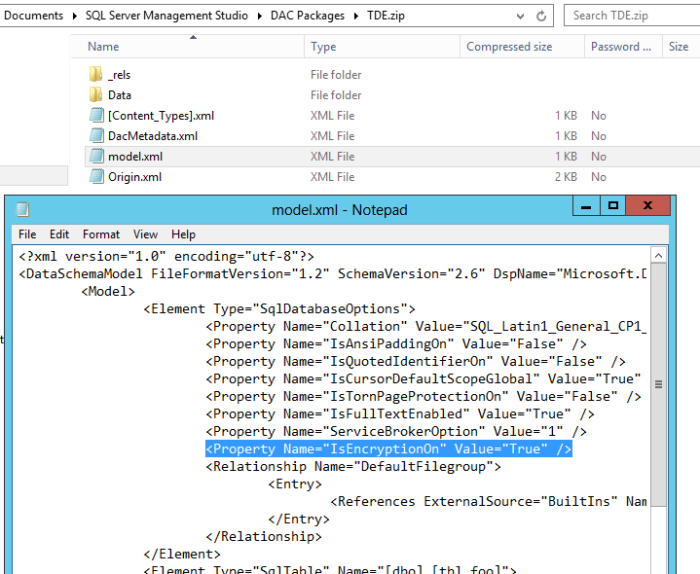Click Notepad scrollbar up arrow

657,256
